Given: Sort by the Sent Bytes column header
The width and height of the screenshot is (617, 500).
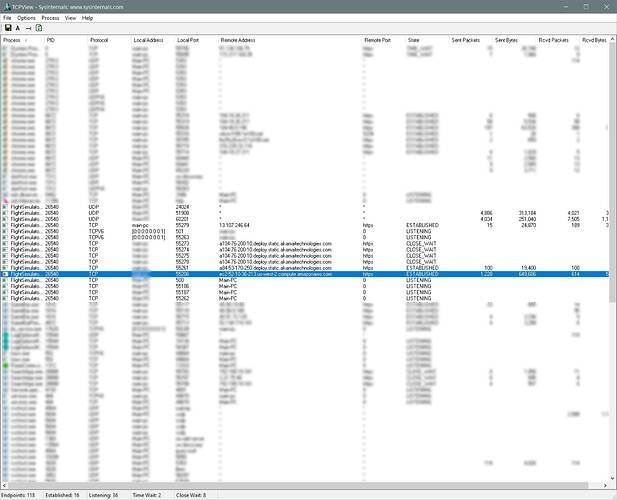Looking at the screenshot, I should [x=515, y=40].
